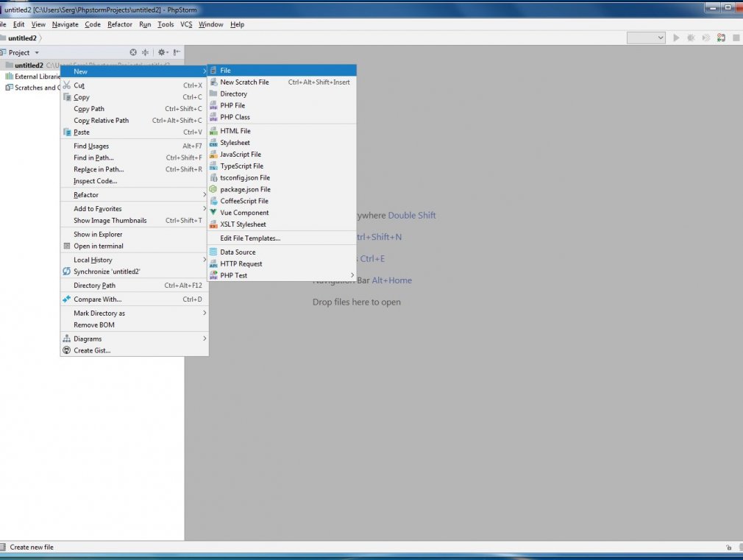
Task: Click the XSLT Stylesheet icon
Action: pos(213,224)
